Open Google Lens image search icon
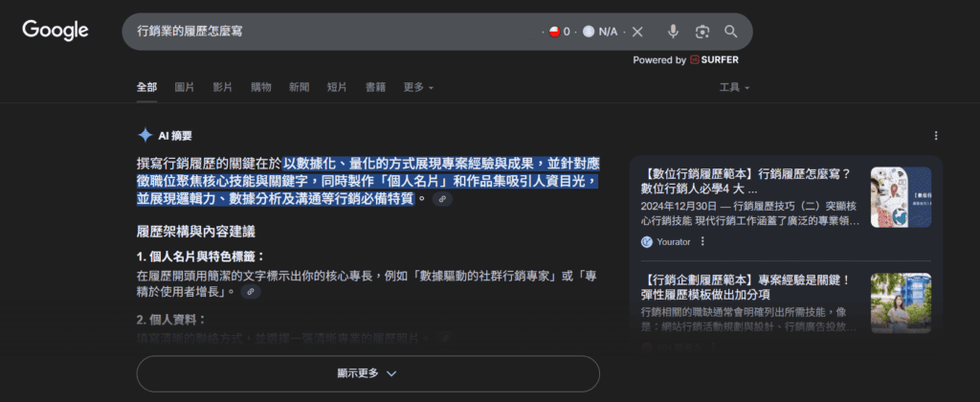 point(702,32)
